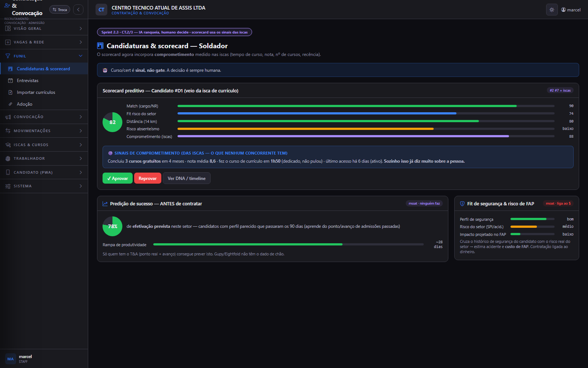Screen dimensions: 588x368
Task: Collapse the Funil section chevron
Action: click(80, 56)
